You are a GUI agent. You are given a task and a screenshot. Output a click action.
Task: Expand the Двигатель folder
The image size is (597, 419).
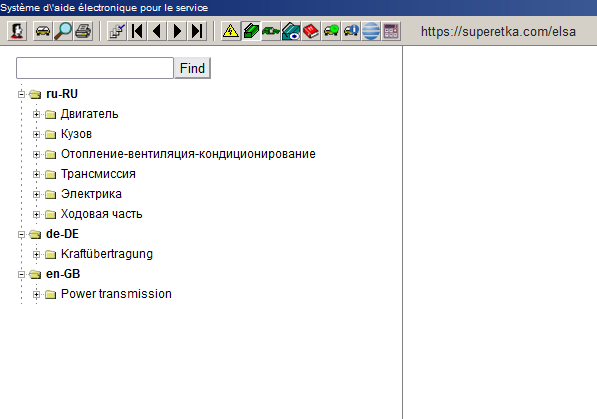(x=36, y=114)
